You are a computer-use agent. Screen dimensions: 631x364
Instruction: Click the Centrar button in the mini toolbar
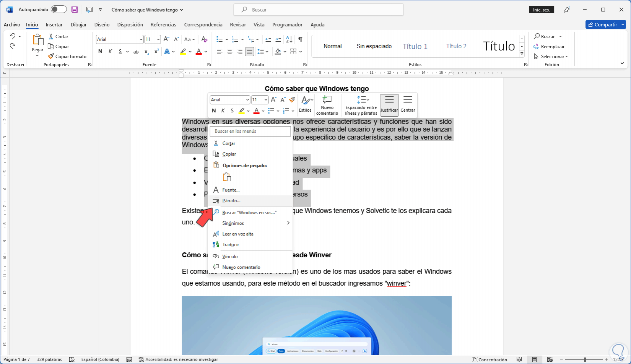(x=408, y=105)
